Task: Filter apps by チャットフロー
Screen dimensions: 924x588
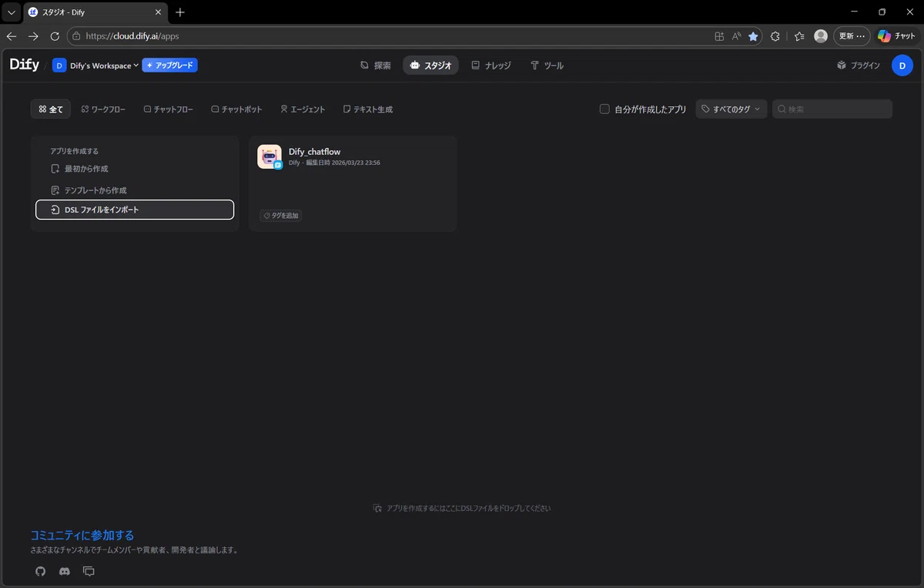Action: coord(168,109)
